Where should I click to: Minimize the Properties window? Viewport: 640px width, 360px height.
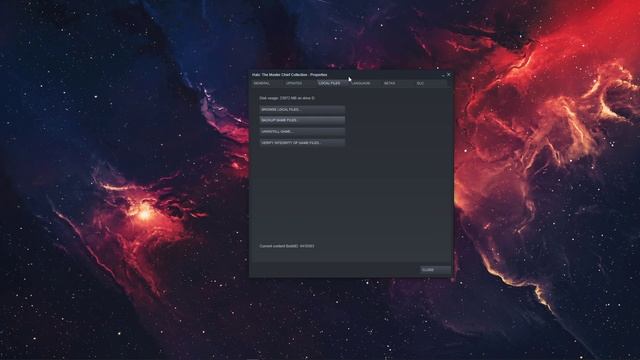click(x=443, y=75)
